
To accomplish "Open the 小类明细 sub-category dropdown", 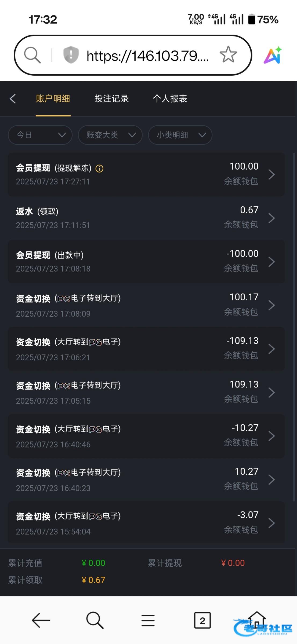I will coord(180,135).
